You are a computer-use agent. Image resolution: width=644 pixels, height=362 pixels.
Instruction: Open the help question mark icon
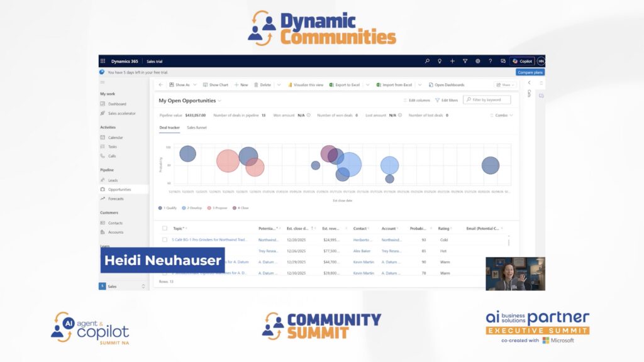pos(490,61)
